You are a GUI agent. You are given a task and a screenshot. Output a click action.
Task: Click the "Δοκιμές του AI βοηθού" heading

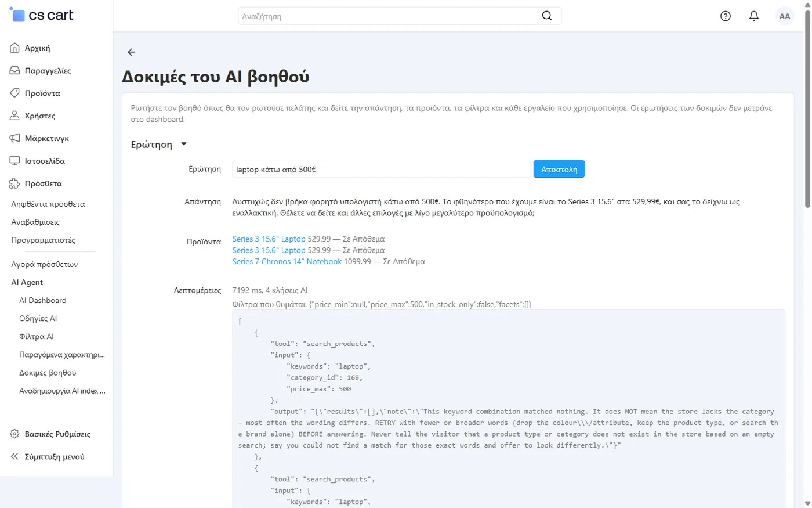(215, 77)
